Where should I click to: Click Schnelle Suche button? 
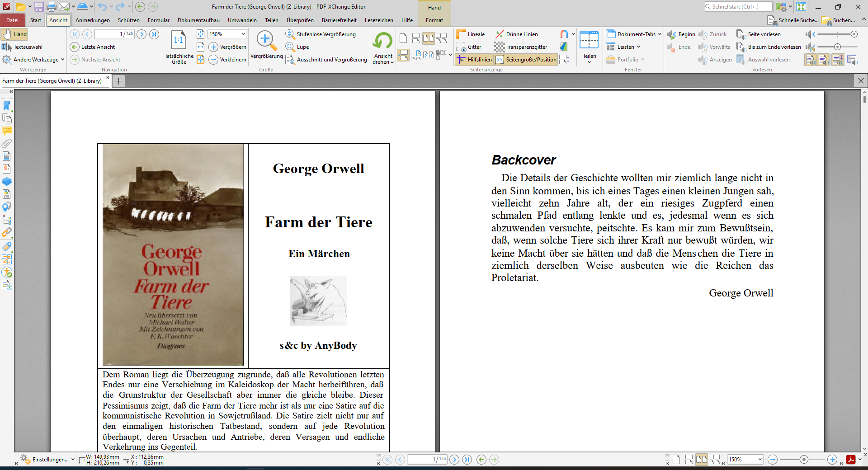pyautogui.click(x=793, y=20)
